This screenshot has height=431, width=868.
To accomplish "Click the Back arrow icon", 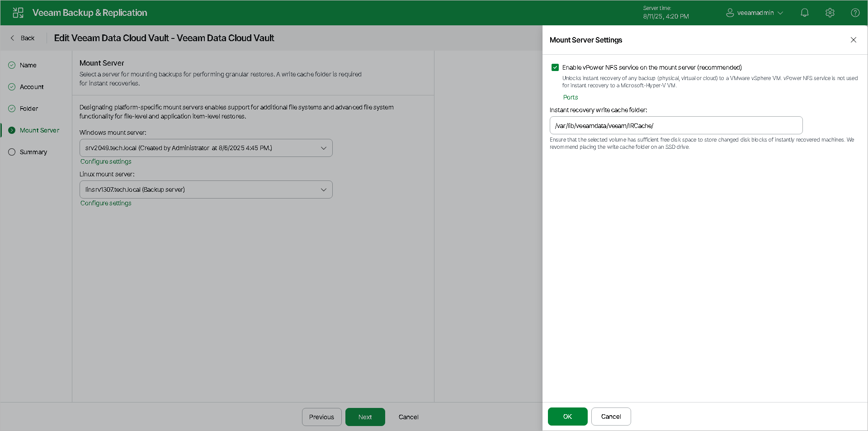I will coord(12,38).
